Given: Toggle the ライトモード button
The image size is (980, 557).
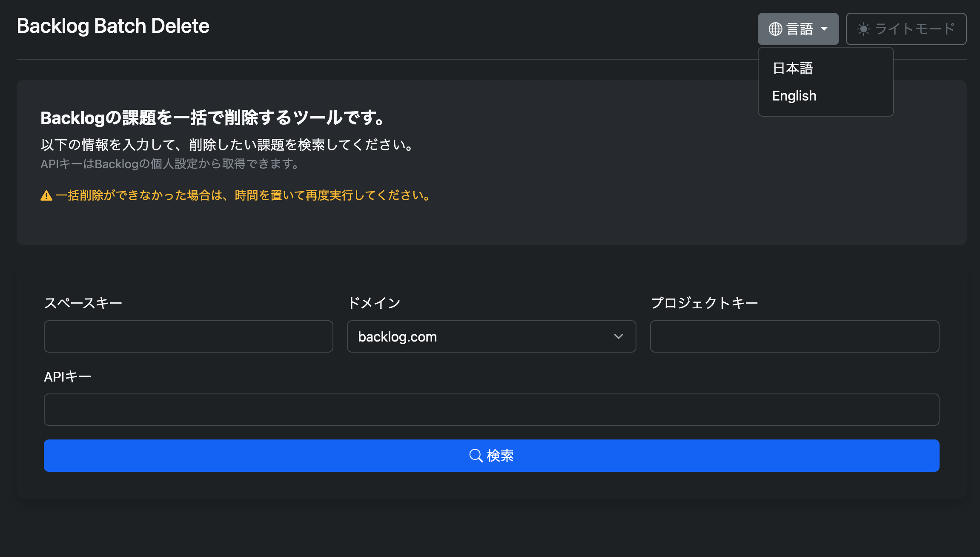Looking at the screenshot, I should 906,29.
